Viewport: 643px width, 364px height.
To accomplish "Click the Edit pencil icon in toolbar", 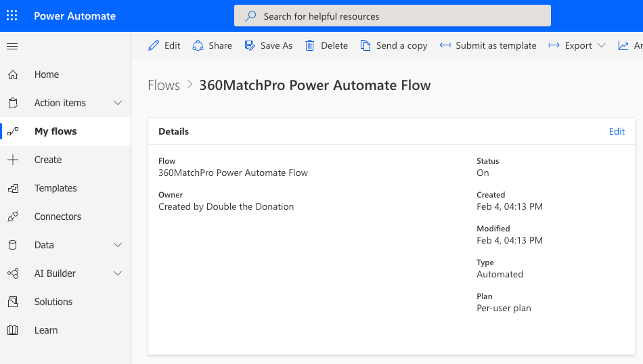I will click(154, 45).
